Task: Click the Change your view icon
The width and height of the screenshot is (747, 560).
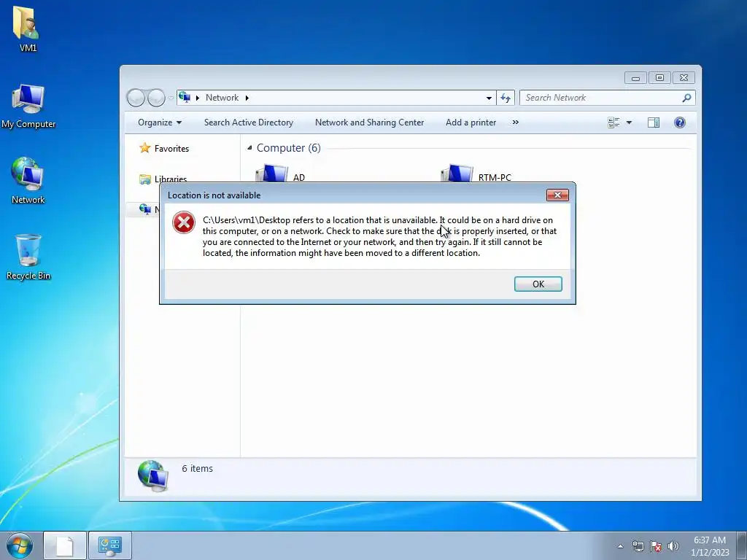Action: [614, 122]
